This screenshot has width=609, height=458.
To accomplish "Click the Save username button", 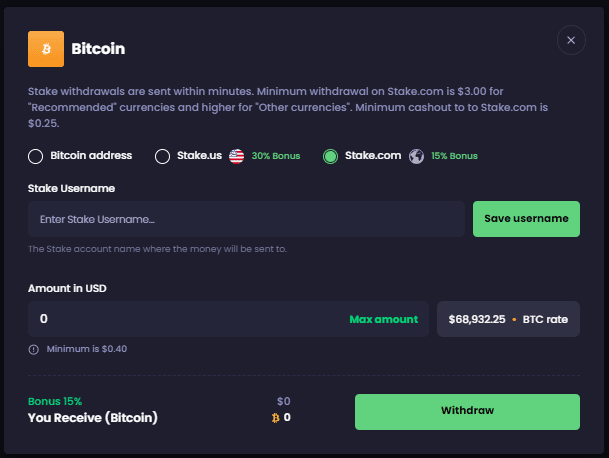I will [x=526, y=219].
